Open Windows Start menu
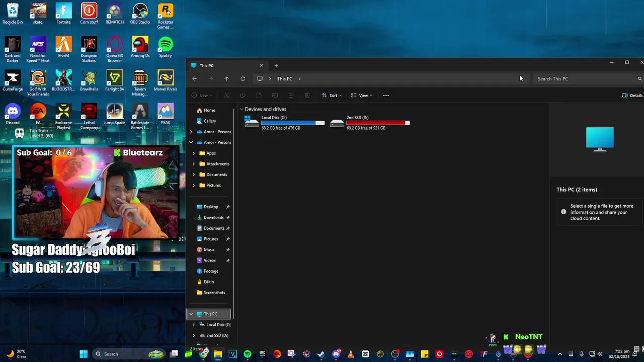This screenshot has width=644, height=362. (84, 354)
